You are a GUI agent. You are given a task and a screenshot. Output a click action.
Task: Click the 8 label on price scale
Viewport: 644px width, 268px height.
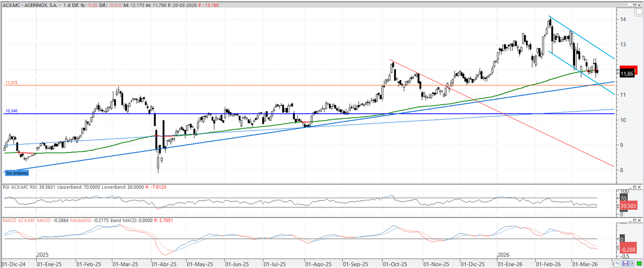point(622,170)
